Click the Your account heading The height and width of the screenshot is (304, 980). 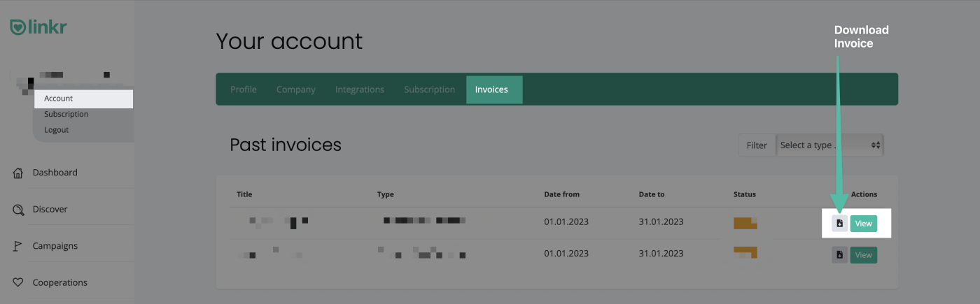pyautogui.click(x=289, y=41)
